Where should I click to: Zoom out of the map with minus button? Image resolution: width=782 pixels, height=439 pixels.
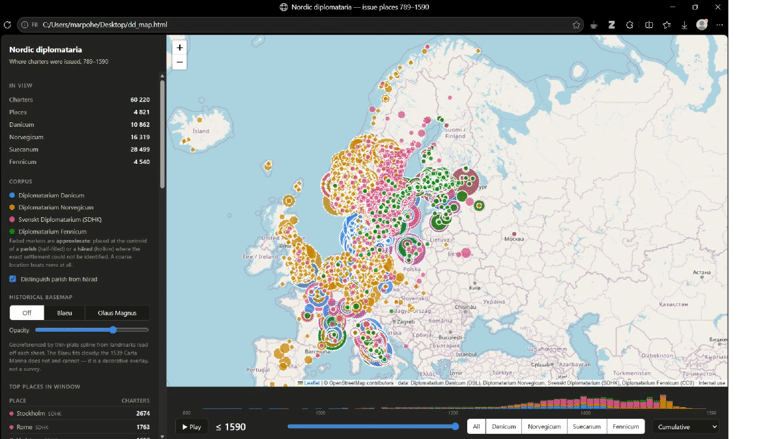pyautogui.click(x=180, y=62)
